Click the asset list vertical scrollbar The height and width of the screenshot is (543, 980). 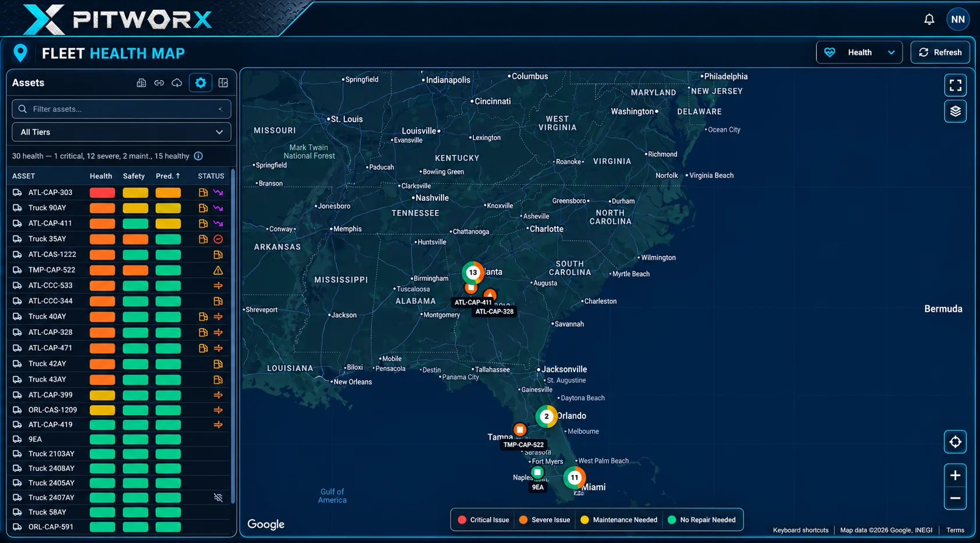click(x=233, y=337)
